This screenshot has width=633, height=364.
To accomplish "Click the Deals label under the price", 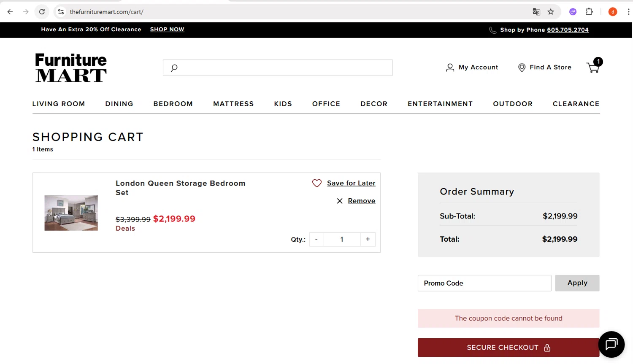I will [125, 228].
